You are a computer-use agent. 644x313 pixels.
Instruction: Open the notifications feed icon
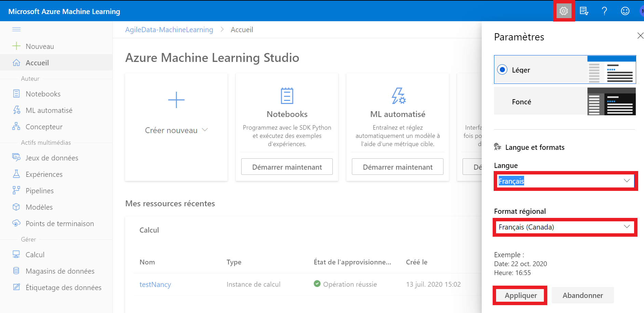click(584, 11)
